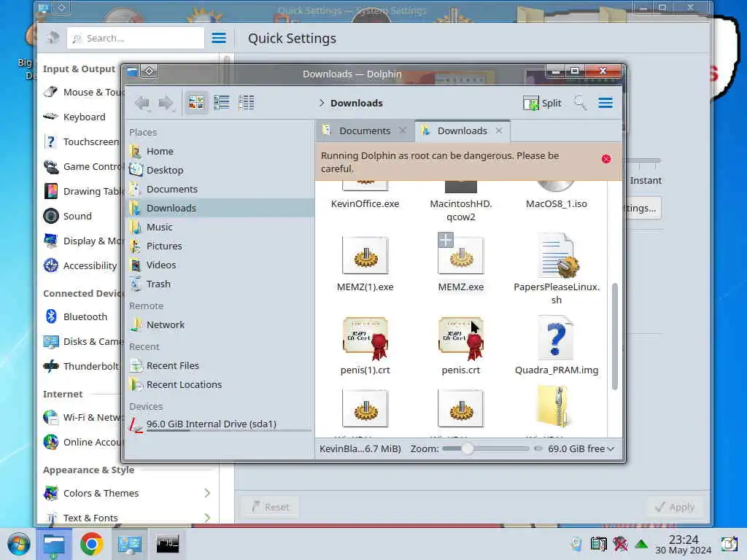Open Home in Places panel
The height and width of the screenshot is (560, 747).
click(220, 151)
